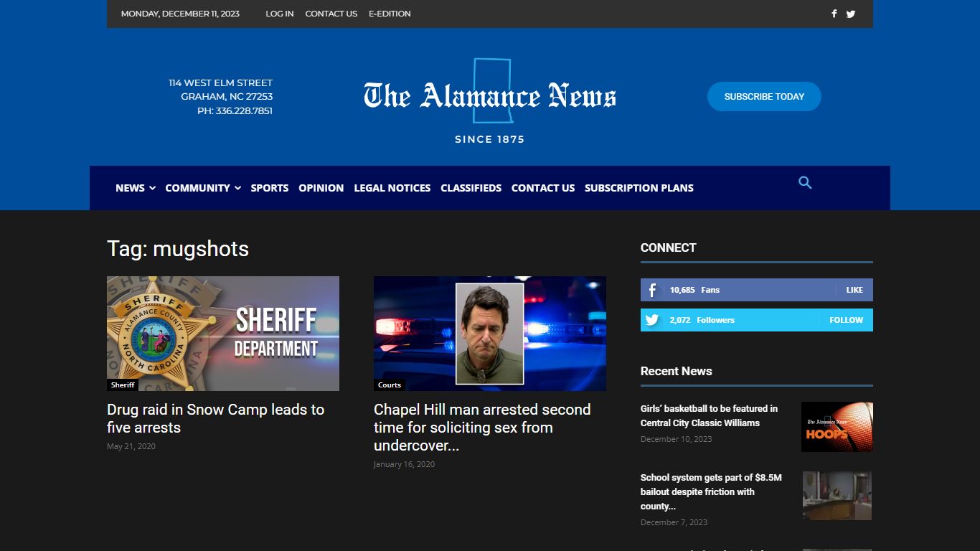The width and height of the screenshot is (980, 551).
Task: Open the Facebook icon in top bar
Action: (834, 14)
